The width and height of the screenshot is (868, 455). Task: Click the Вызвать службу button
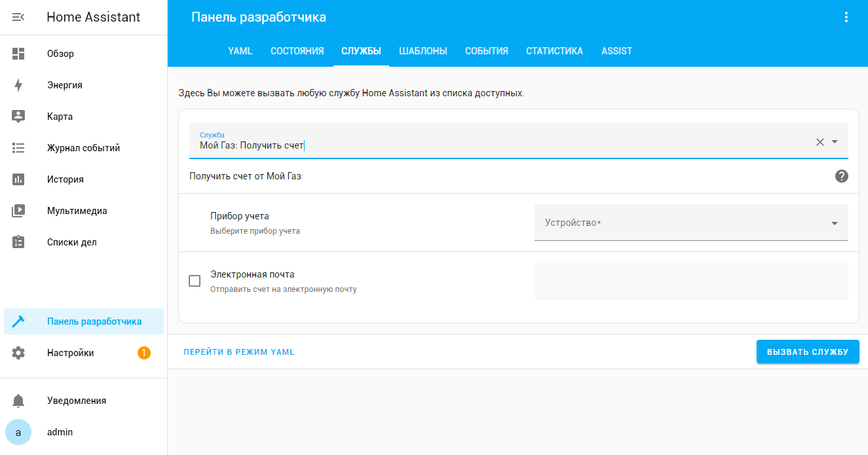(808, 352)
